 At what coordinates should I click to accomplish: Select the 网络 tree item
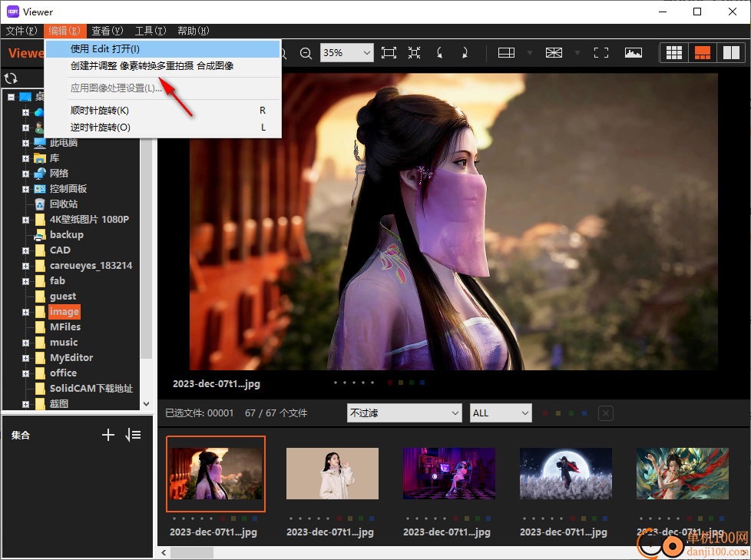pos(59,174)
